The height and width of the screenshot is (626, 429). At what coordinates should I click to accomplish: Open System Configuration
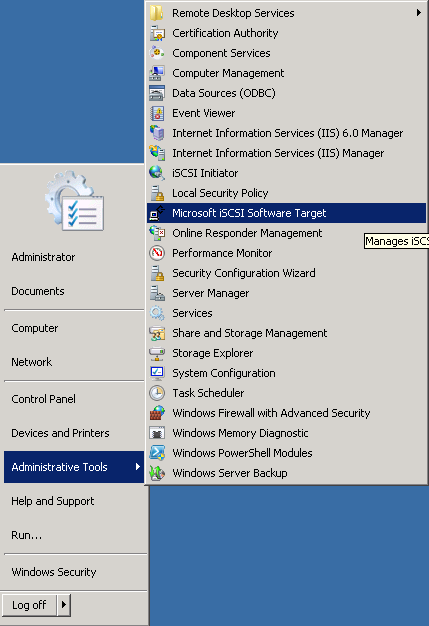pos(286,373)
